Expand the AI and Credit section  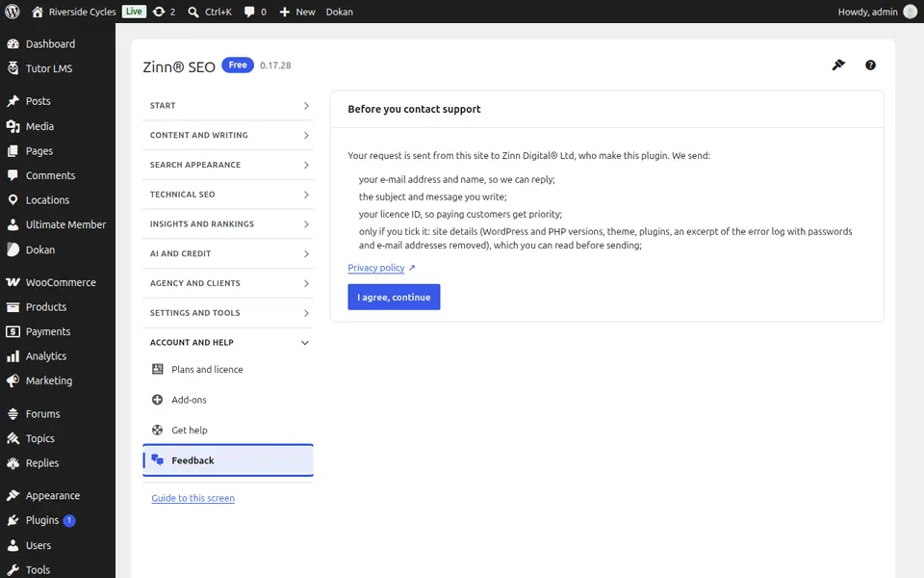228,253
